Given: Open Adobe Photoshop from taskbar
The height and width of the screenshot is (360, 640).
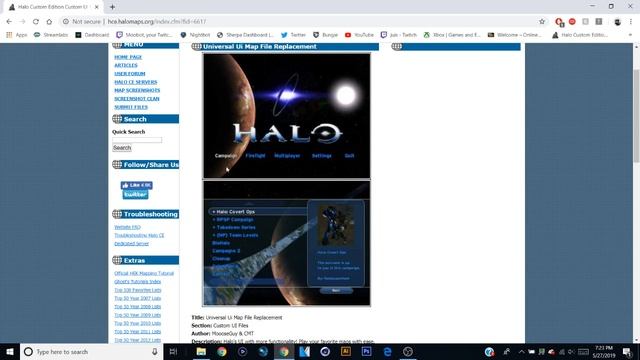Looking at the screenshot, I should click(366, 351).
